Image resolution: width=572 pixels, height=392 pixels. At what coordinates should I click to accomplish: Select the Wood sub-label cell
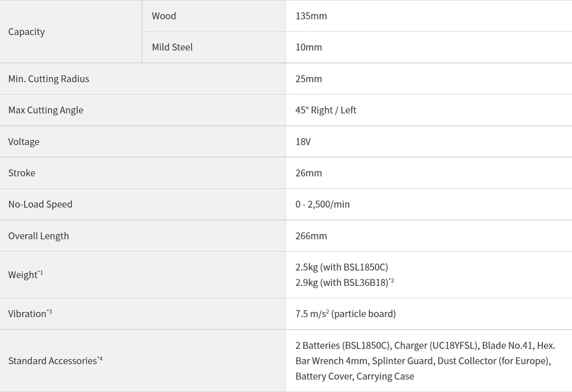point(213,16)
